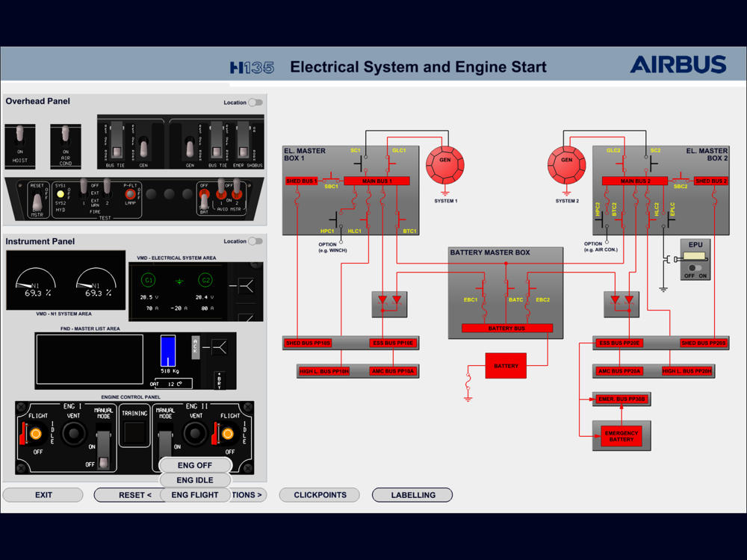Select ENG FLIGHT from the popup menu

195,495
